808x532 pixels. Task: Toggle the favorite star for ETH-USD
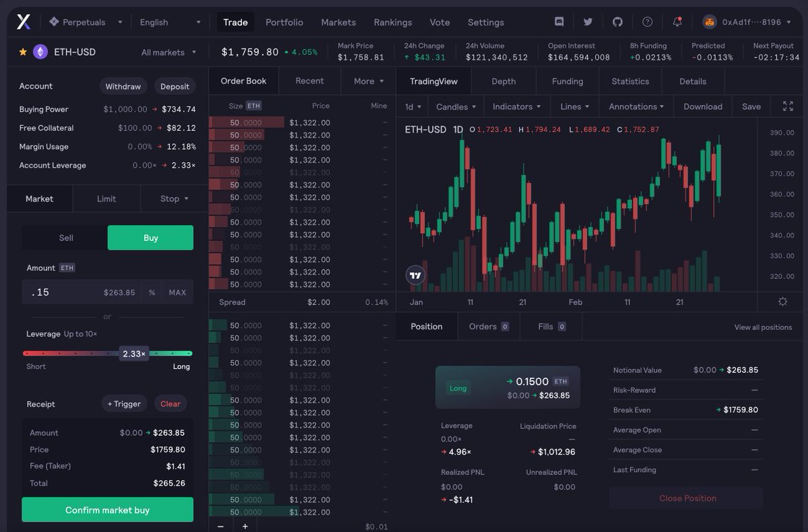(x=23, y=52)
